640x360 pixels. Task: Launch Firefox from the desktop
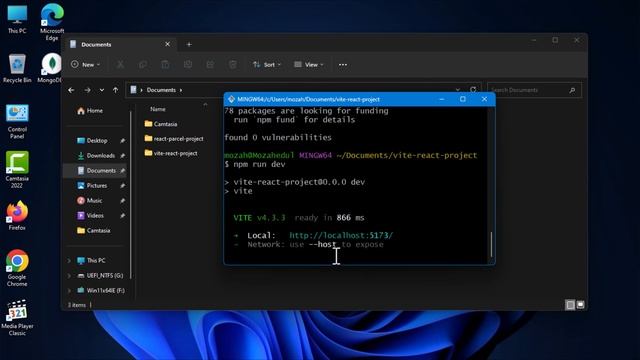17,216
